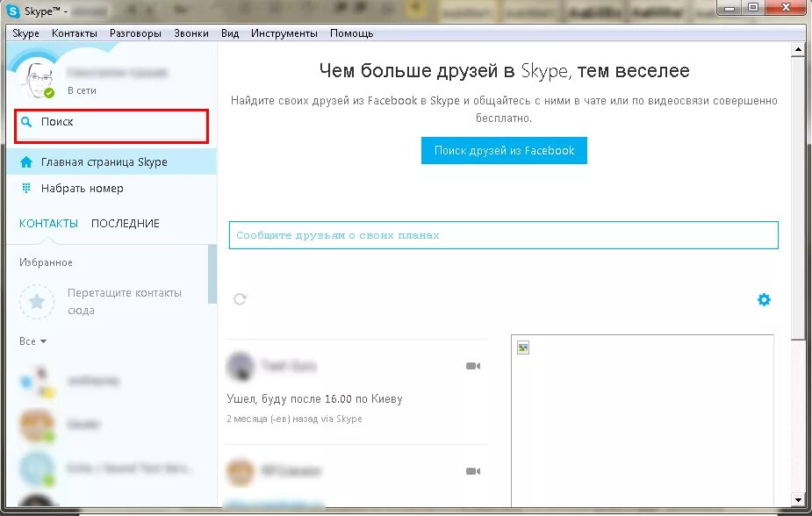Open feed settings gear icon
This screenshot has width=812, height=516.
click(764, 299)
